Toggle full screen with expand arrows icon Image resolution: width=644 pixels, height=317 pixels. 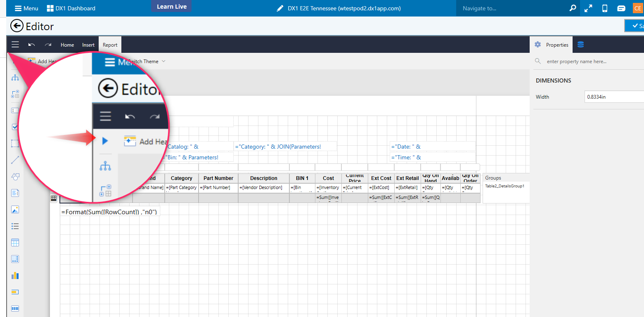588,8
